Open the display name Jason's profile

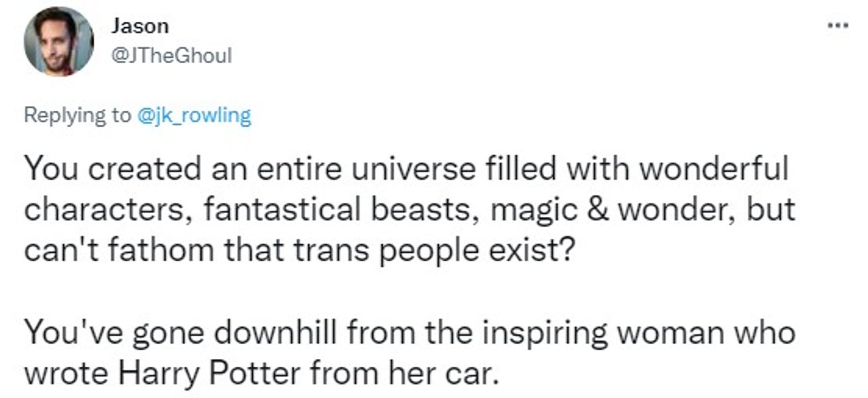[140, 27]
